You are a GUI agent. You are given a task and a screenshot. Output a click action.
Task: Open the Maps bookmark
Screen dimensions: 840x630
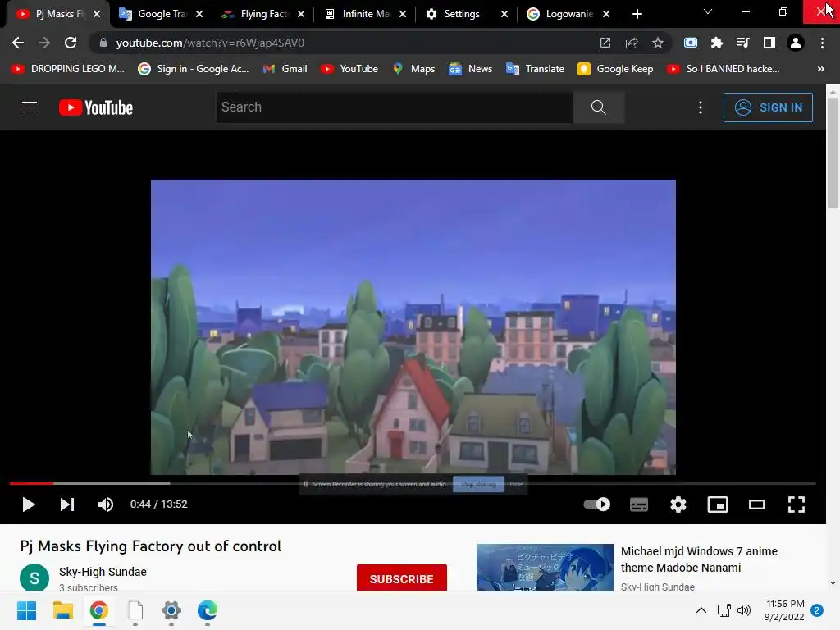[x=413, y=69]
